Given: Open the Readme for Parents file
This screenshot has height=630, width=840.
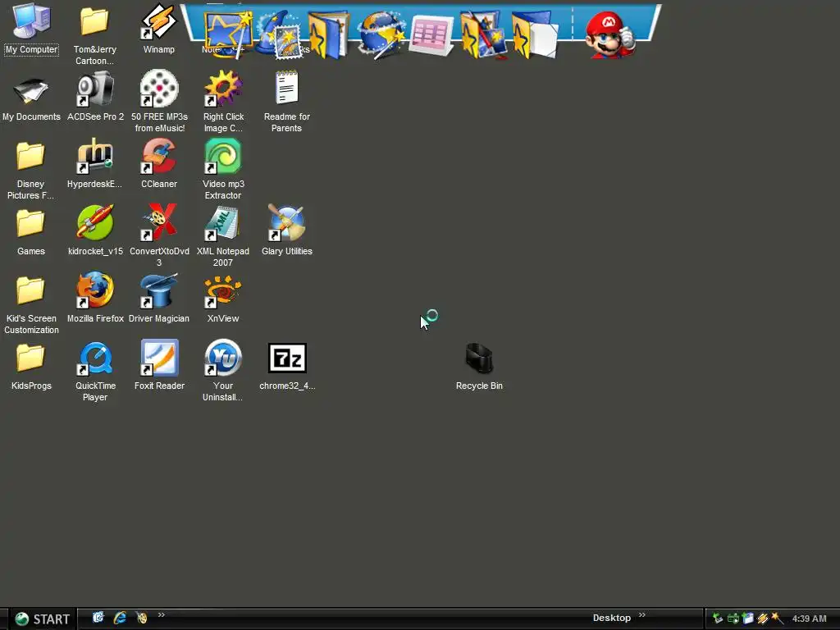Looking at the screenshot, I should (286, 101).
